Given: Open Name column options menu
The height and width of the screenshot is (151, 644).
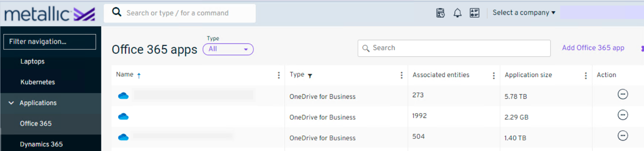Looking at the screenshot, I should click(x=279, y=75).
